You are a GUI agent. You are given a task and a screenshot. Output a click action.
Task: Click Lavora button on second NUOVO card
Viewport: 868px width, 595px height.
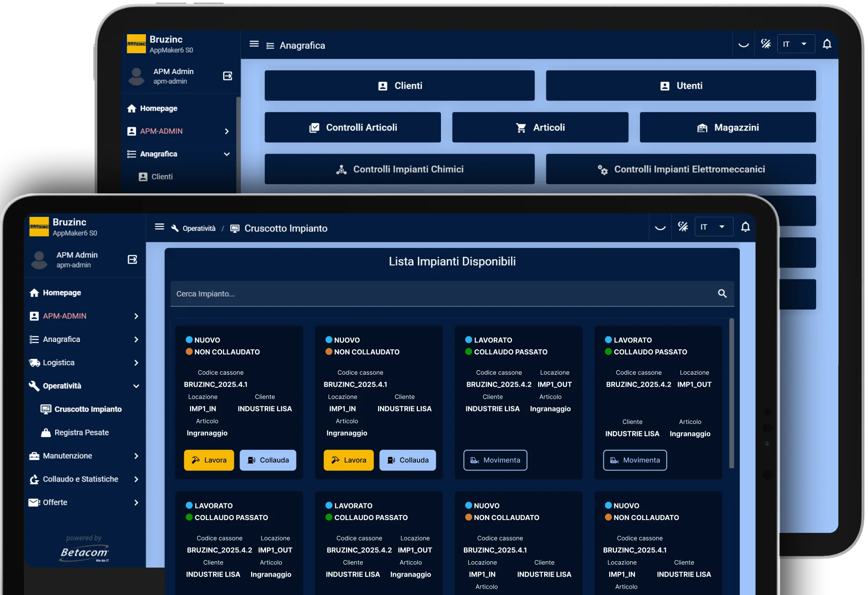point(348,460)
